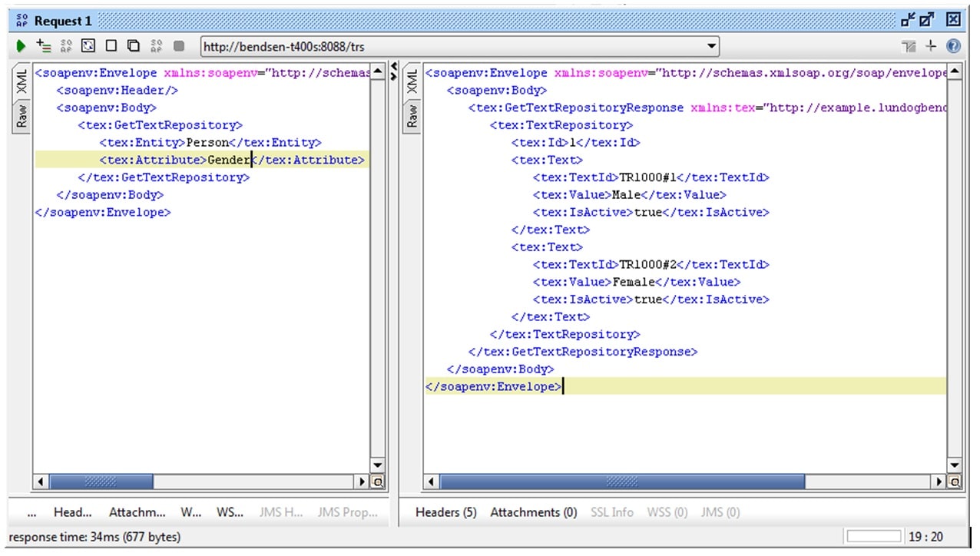Click the request editor scroll-left arrow
The width and height of the screenshot is (980, 556).
(41, 482)
